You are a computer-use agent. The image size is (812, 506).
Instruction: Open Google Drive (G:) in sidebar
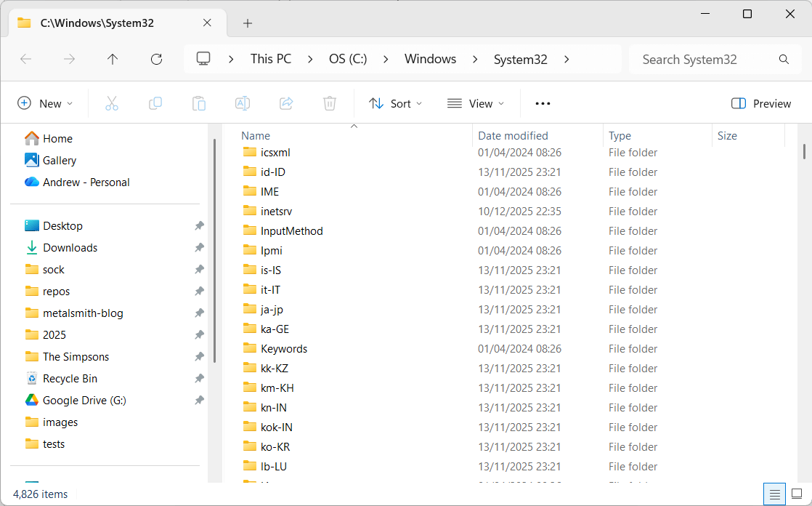[x=76, y=401]
